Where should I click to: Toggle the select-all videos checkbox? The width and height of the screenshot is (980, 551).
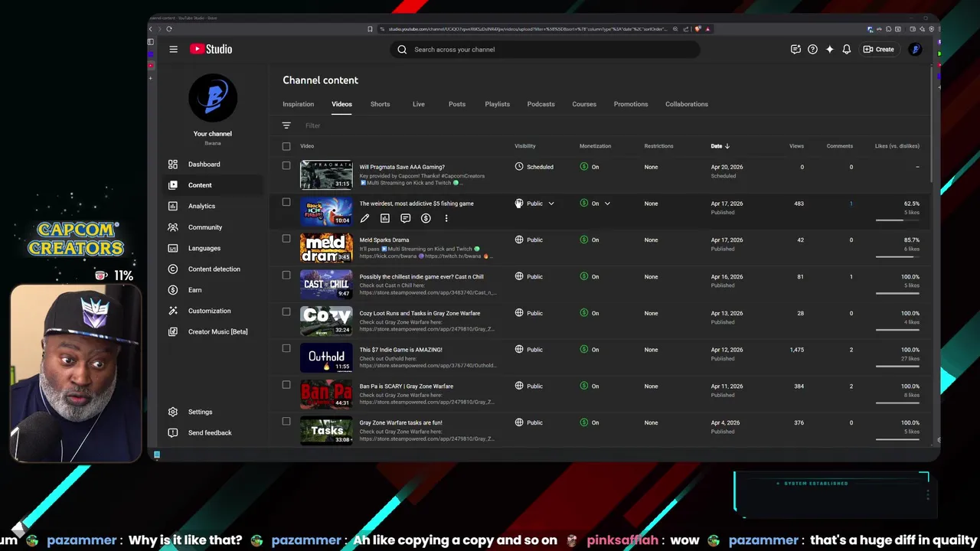tap(286, 146)
